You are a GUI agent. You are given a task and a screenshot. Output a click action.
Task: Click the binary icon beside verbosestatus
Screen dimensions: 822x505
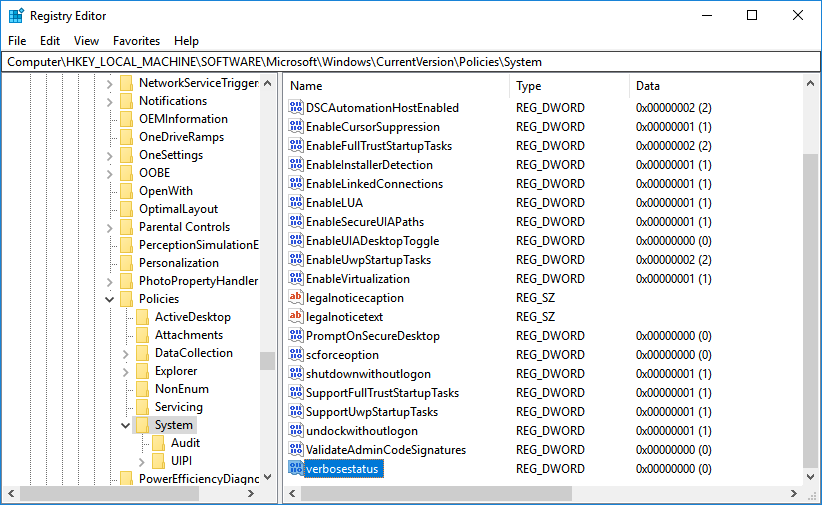coord(295,469)
